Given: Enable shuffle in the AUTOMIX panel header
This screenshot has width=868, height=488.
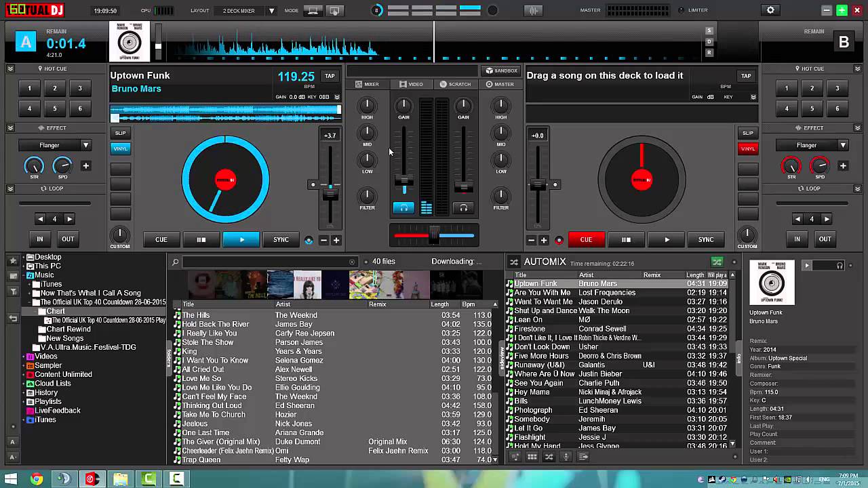Looking at the screenshot, I should 717,261.
